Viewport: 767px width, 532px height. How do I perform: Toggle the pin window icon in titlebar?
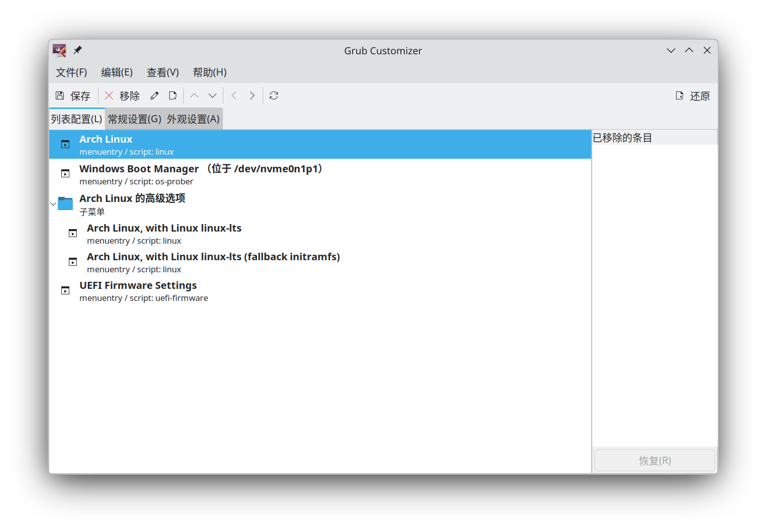[77, 50]
